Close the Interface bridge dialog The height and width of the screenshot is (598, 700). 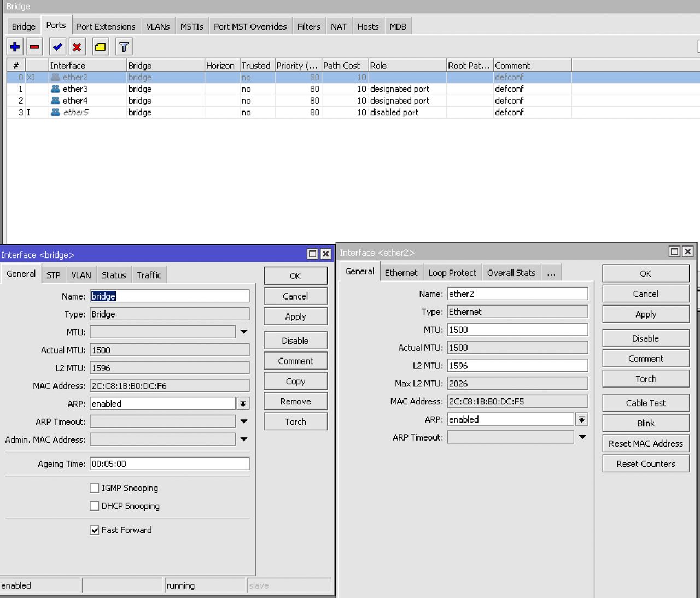pyautogui.click(x=325, y=254)
